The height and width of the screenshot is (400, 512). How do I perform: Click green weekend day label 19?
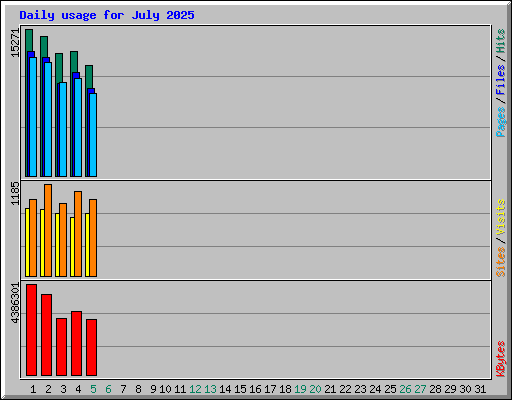tap(300, 389)
